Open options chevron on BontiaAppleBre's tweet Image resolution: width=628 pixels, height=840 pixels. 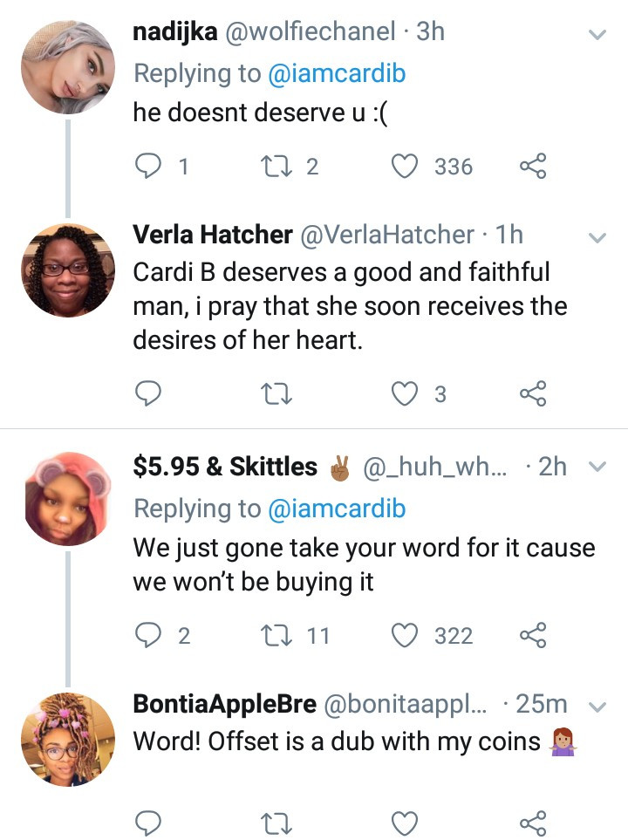click(x=597, y=706)
